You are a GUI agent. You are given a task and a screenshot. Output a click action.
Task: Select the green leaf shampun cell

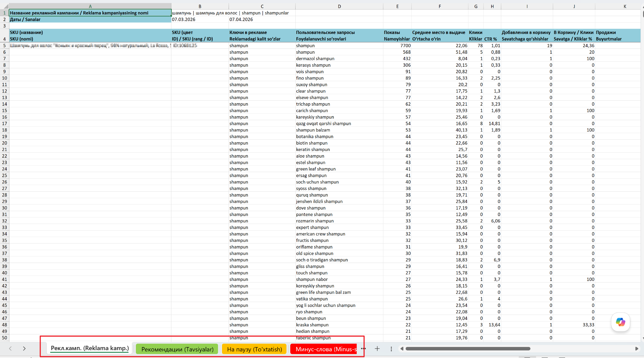coord(339,169)
